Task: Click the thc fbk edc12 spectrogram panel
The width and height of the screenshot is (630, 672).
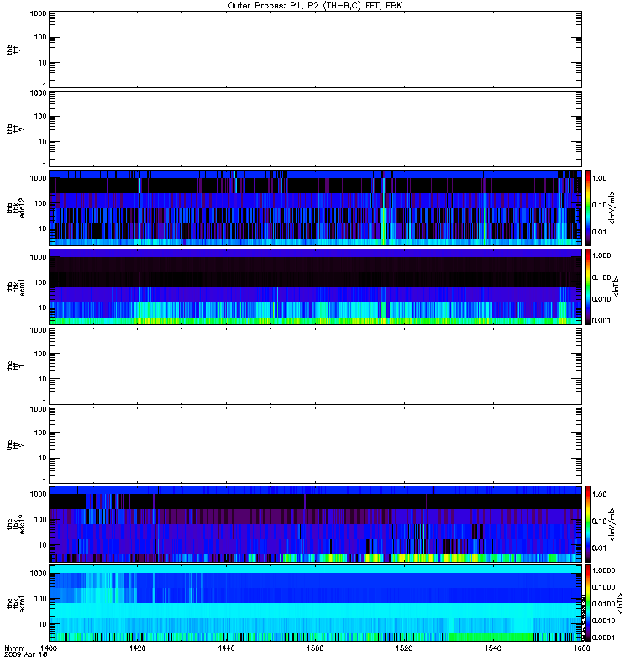Action: 315,524
